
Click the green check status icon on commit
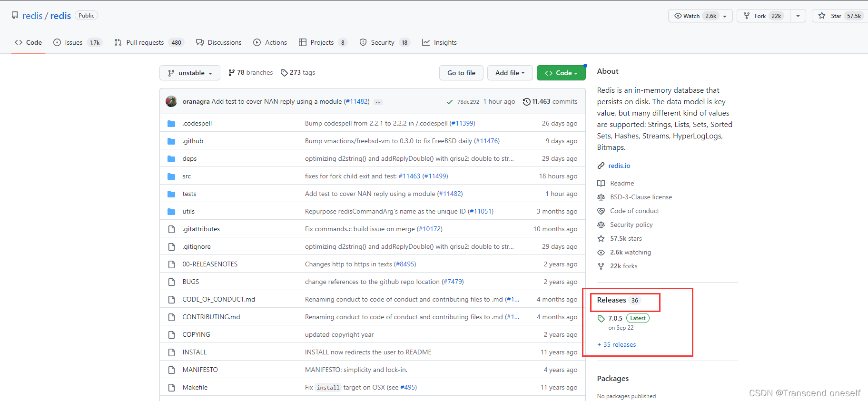click(x=449, y=102)
